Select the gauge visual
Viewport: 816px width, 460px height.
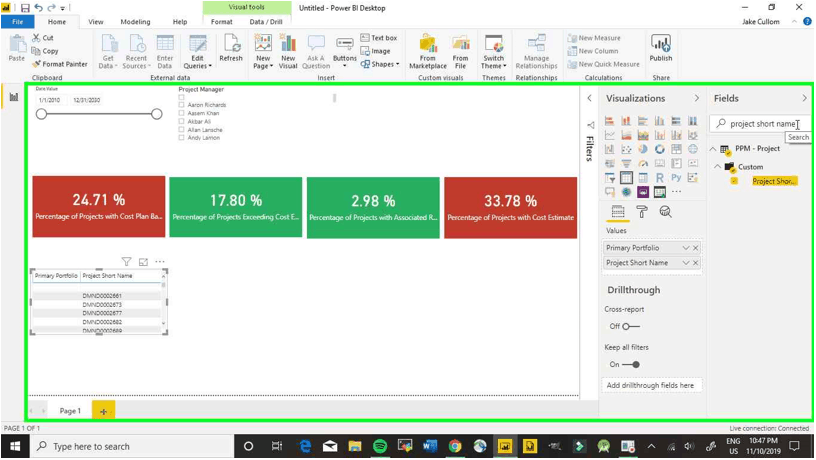[x=643, y=163]
